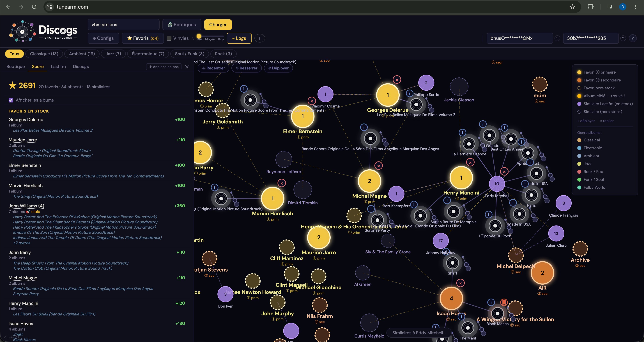
Task: Click red X above Isaac Hayes node
Action: [x=460, y=283]
